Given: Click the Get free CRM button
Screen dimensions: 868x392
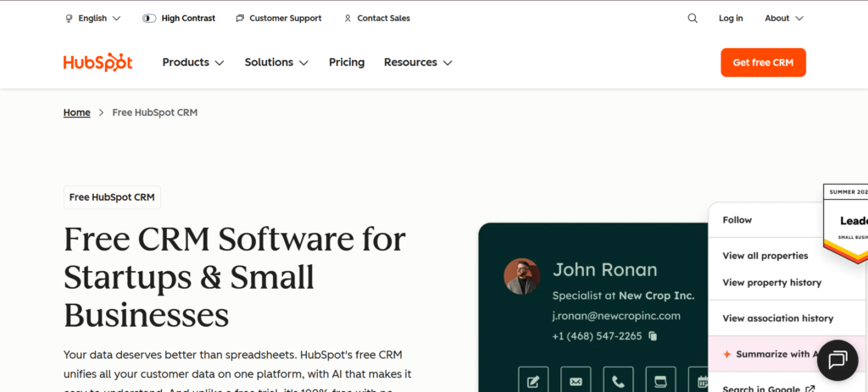Looking at the screenshot, I should (x=763, y=63).
